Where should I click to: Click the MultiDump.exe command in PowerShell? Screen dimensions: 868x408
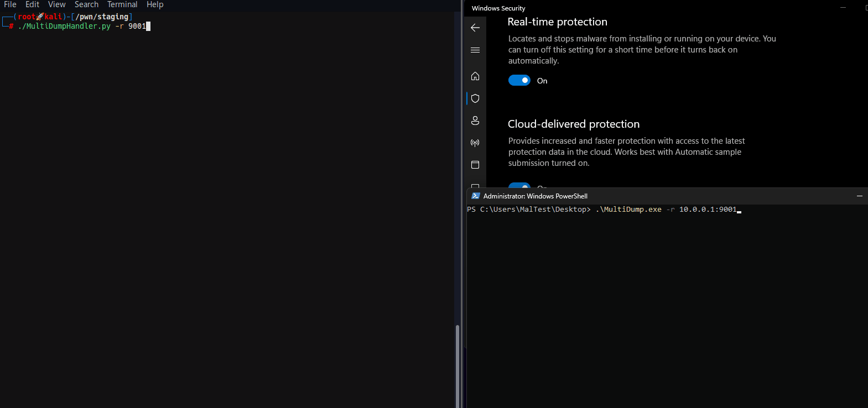click(628, 210)
